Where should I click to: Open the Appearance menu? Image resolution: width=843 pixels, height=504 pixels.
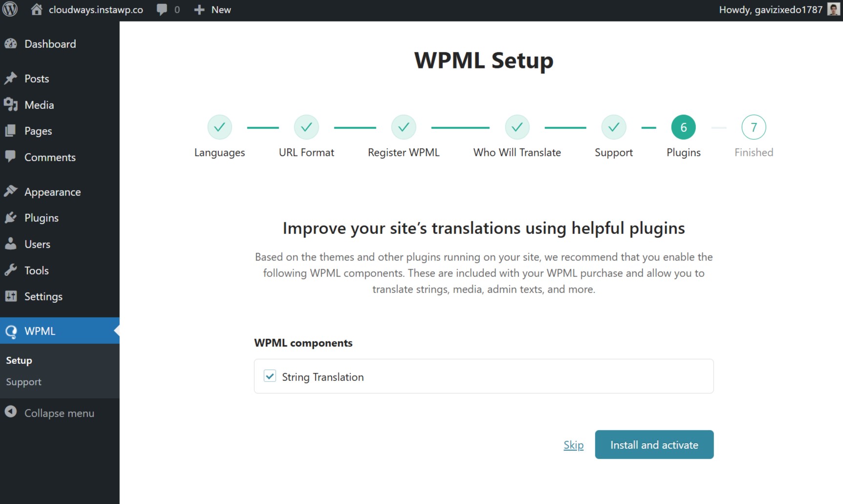click(60, 192)
